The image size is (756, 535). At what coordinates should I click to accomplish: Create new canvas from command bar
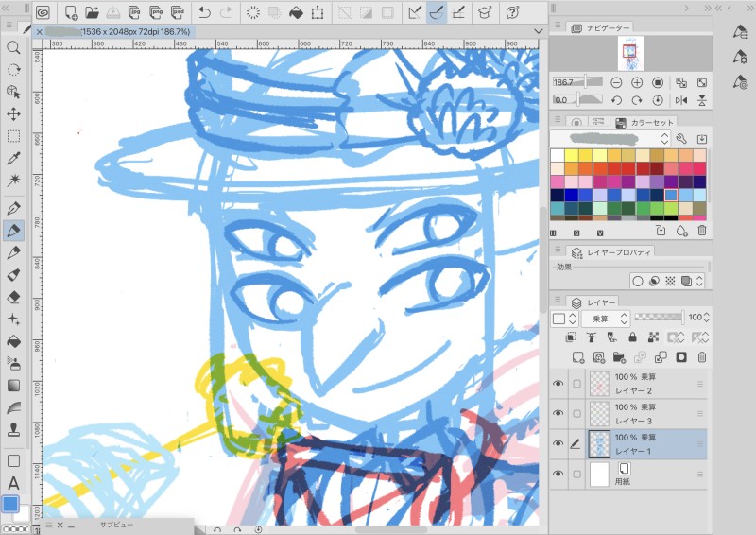click(x=72, y=12)
